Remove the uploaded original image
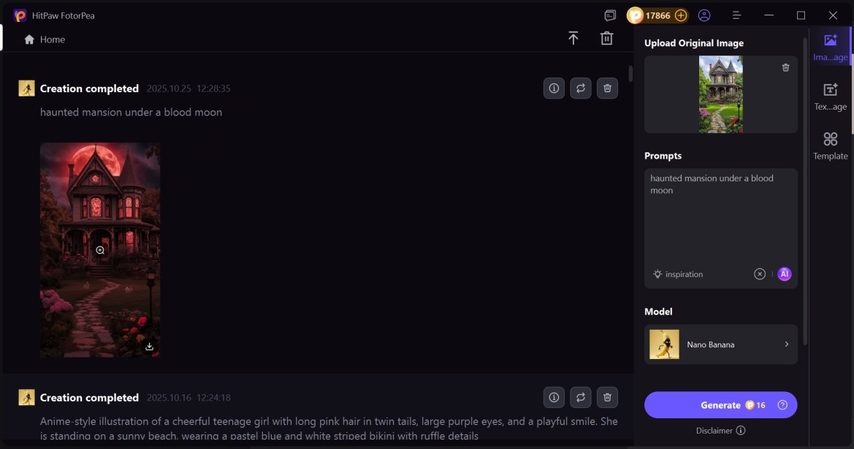854x449 pixels. pos(785,68)
